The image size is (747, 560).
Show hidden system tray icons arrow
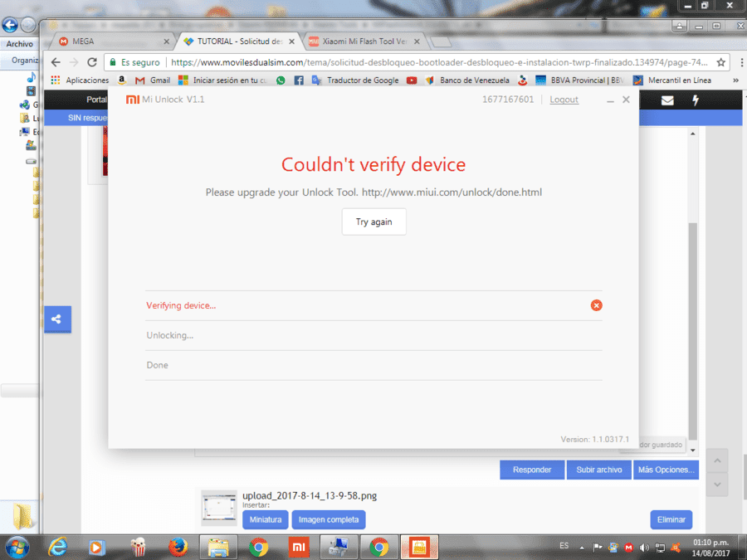click(582, 548)
